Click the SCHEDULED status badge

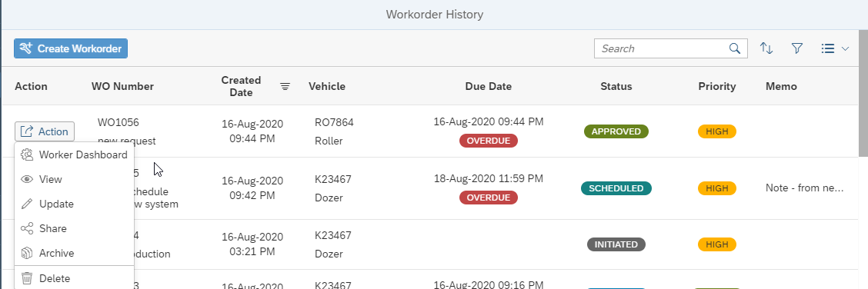click(x=616, y=188)
